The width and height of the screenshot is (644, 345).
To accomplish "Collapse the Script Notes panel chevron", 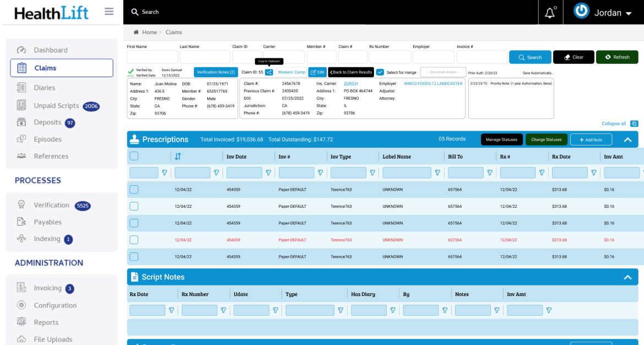I will tap(627, 277).
